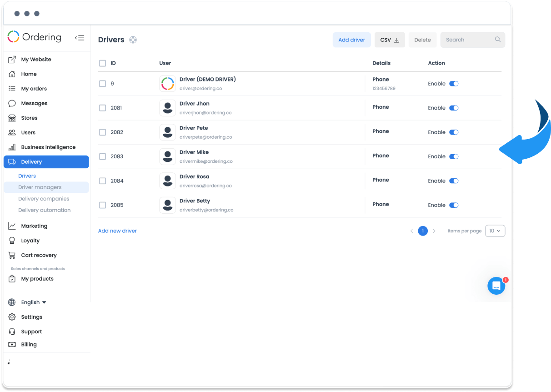Viewport: 551px width, 392px height.
Task: Click the Messages speech bubble icon
Action: click(12, 103)
